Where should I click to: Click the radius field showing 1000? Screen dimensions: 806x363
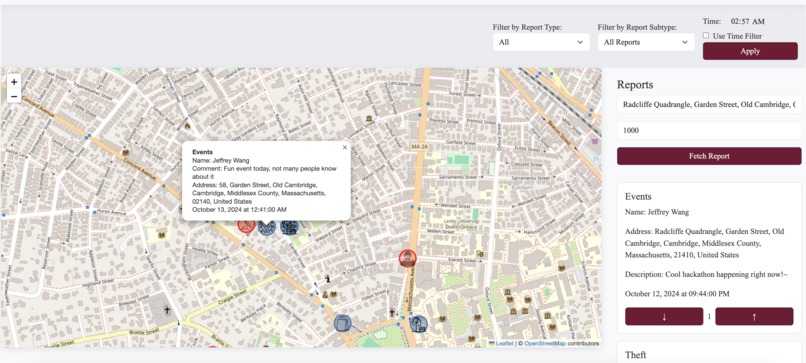(709, 131)
